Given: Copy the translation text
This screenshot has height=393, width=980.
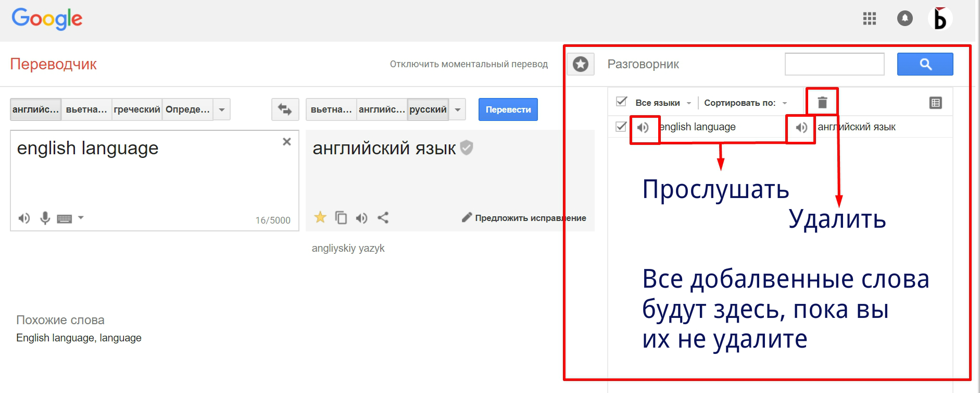Looking at the screenshot, I should tap(341, 217).
